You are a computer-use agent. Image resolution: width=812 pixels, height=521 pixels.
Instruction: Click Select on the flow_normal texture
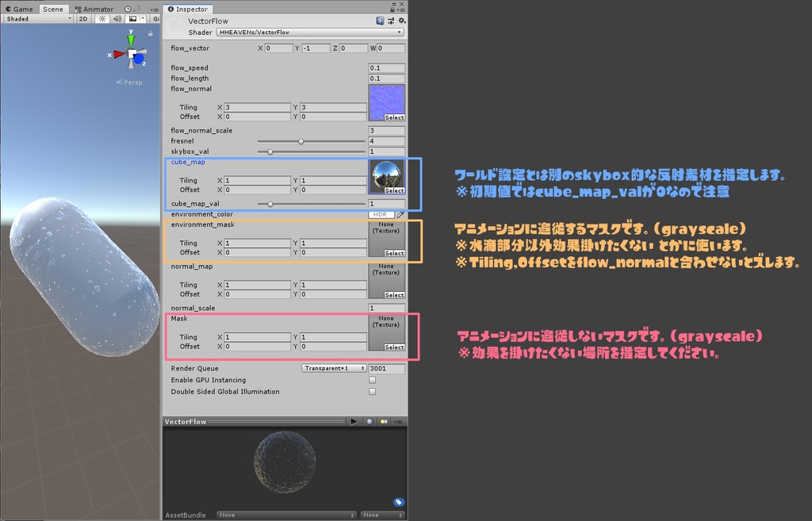[394, 117]
